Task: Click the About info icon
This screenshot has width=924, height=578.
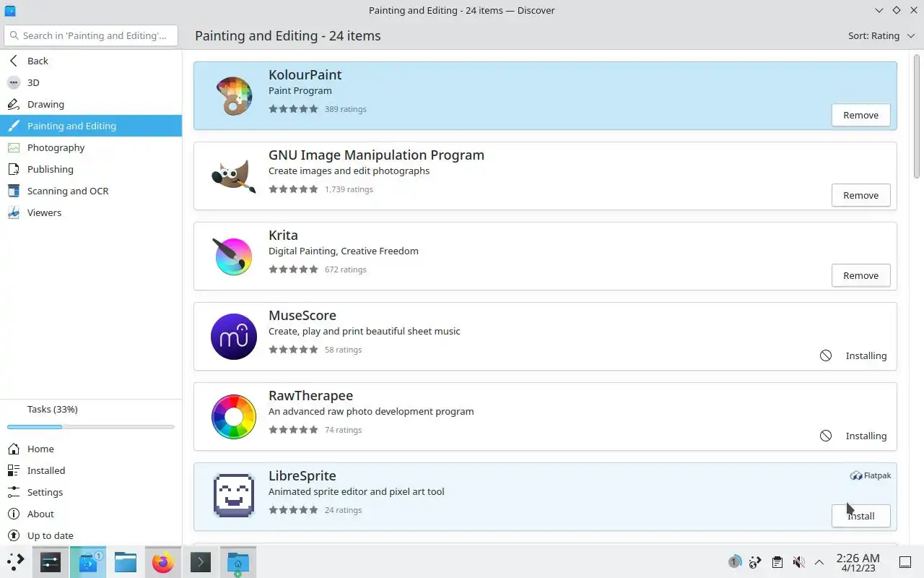Action: pyautogui.click(x=14, y=514)
